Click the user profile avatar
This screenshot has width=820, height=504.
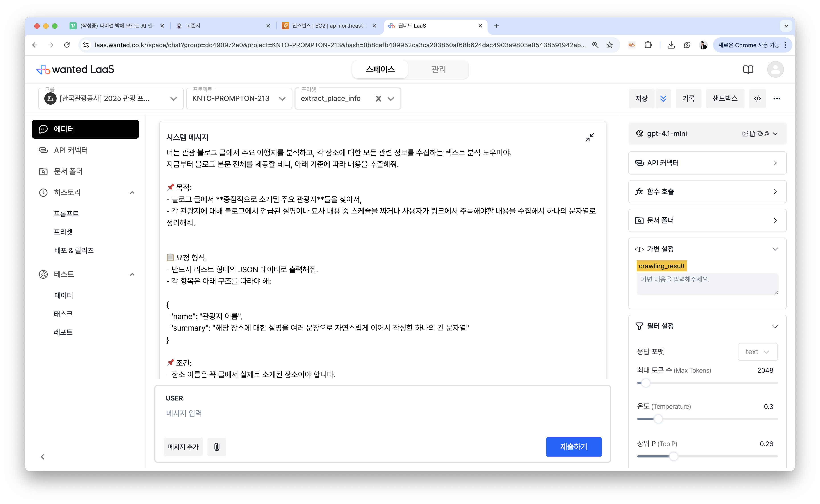(775, 69)
